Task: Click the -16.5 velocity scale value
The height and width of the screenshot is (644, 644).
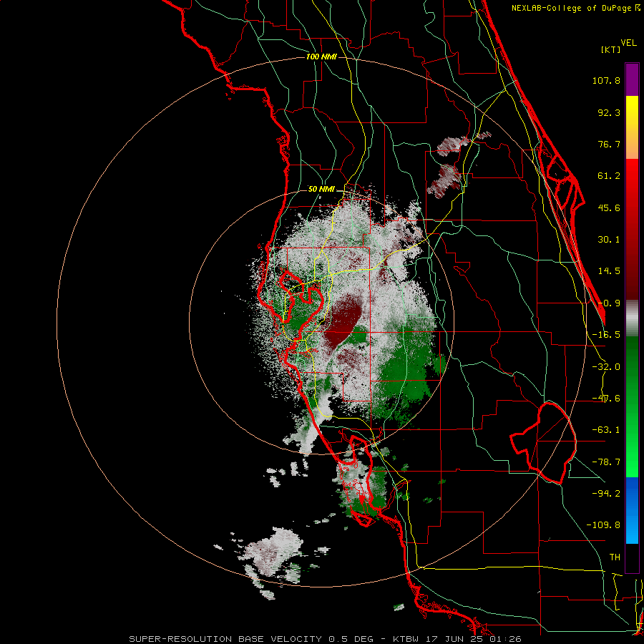Action: [x=606, y=335]
